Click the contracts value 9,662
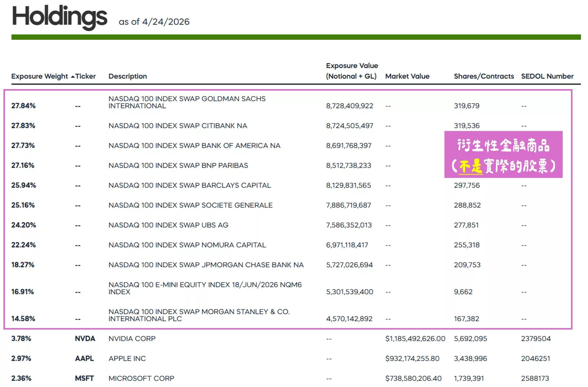 coord(463,292)
